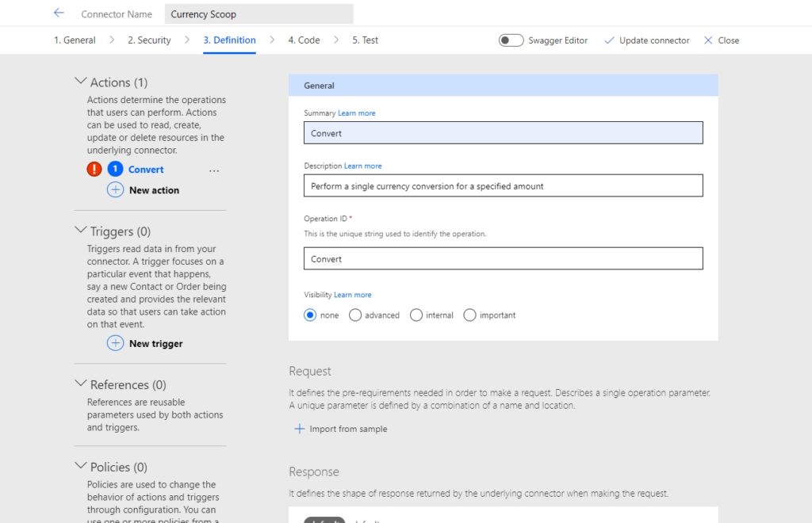
Task: Click the Operation ID input field
Action: coord(504,258)
